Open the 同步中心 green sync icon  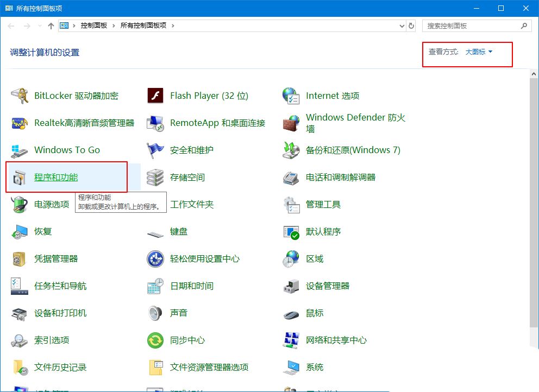pyautogui.click(x=155, y=340)
